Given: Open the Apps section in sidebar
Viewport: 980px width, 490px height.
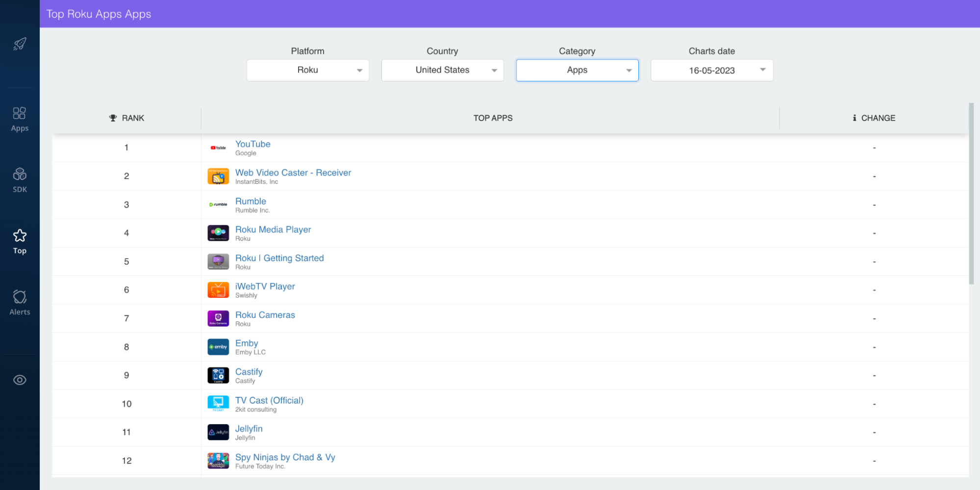Looking at the screenshot, I should coord(20,119).
